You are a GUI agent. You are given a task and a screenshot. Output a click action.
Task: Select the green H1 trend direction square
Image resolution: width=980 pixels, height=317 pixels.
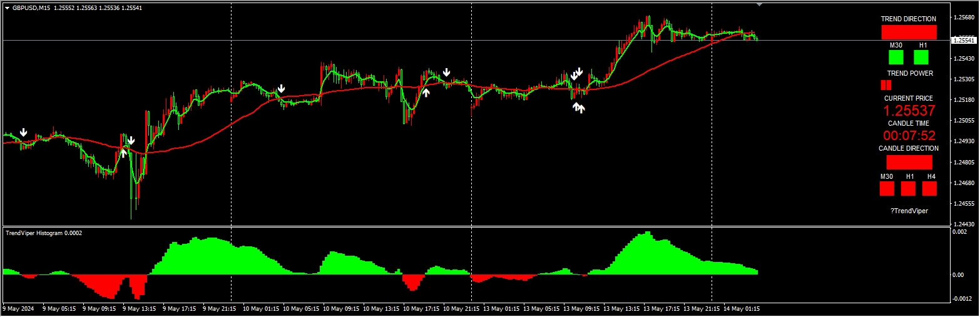(x=921, y=58)
